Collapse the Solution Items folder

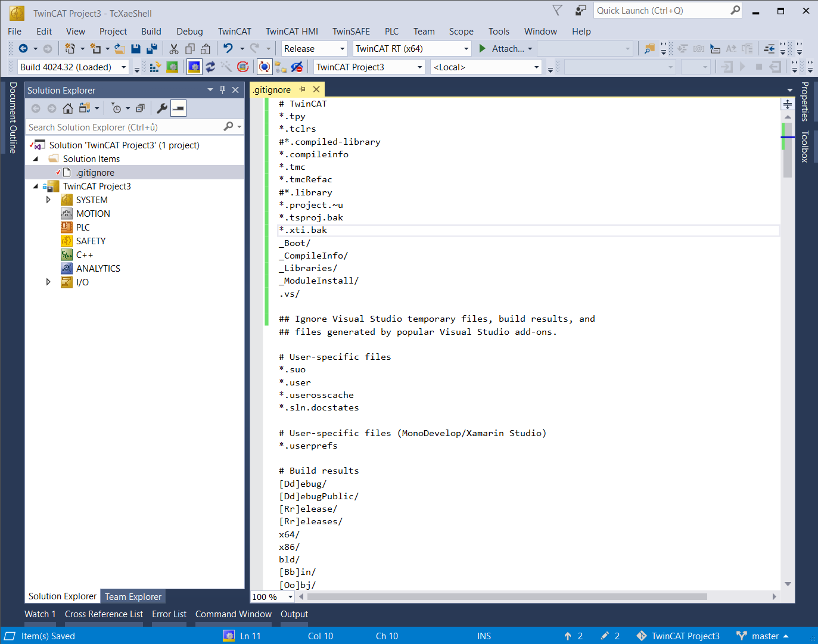click(35, 159)
